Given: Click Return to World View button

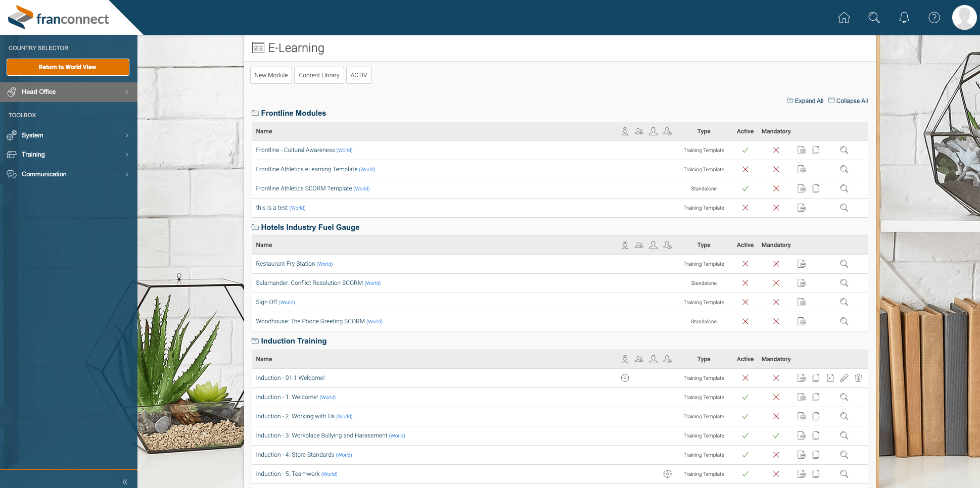Looking at the screenshot, I should click(x=68, y=67).
